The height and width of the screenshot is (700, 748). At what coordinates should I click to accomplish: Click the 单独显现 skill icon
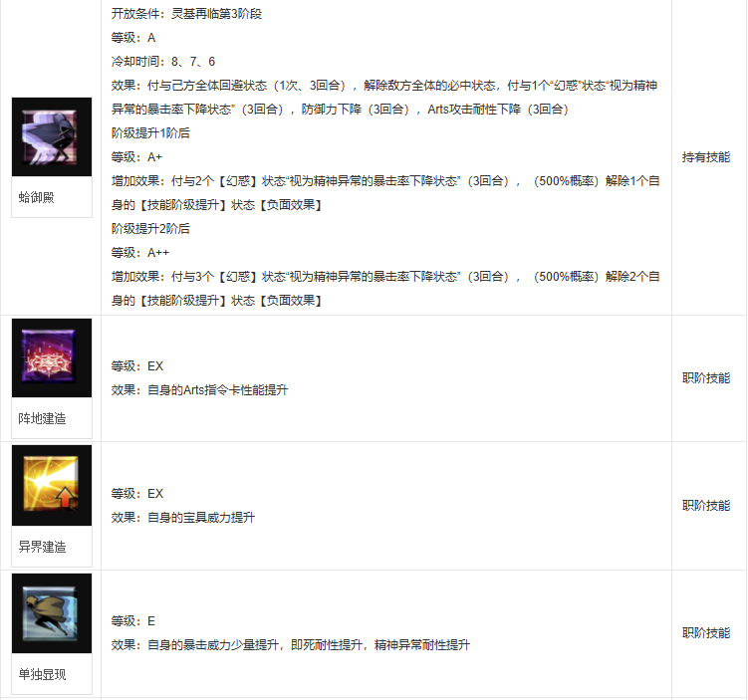click(x=52, y=613)
